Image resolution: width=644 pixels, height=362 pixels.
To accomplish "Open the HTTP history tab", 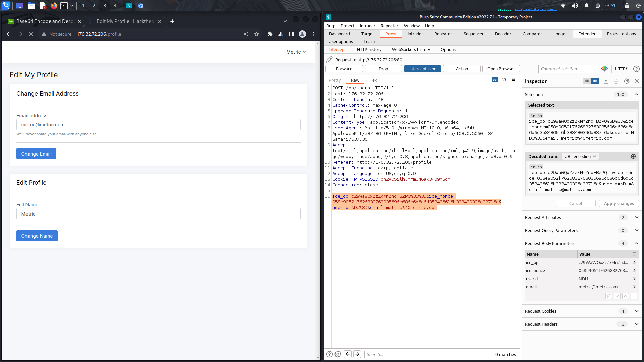I will point(369,49).
